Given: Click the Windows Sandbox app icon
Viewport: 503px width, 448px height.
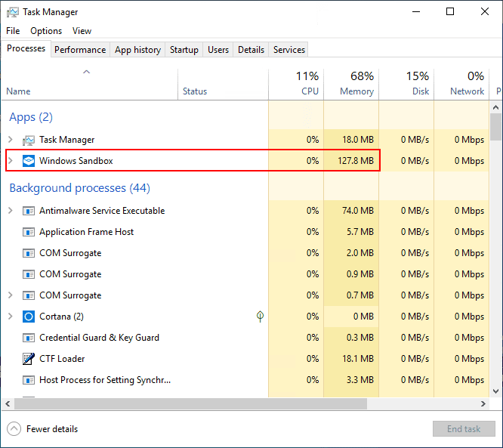Looking at the screenshot, I should [29, 161].
